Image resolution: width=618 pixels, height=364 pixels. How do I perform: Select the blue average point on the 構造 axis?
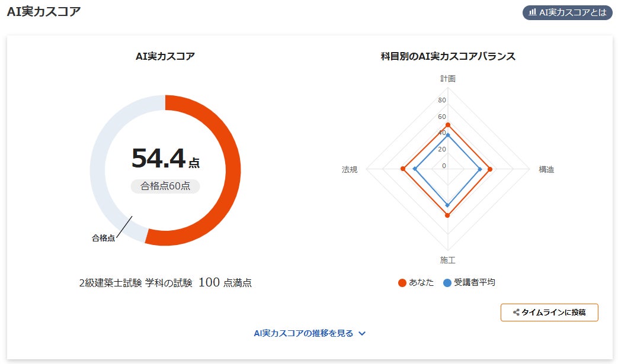[480, 170]
